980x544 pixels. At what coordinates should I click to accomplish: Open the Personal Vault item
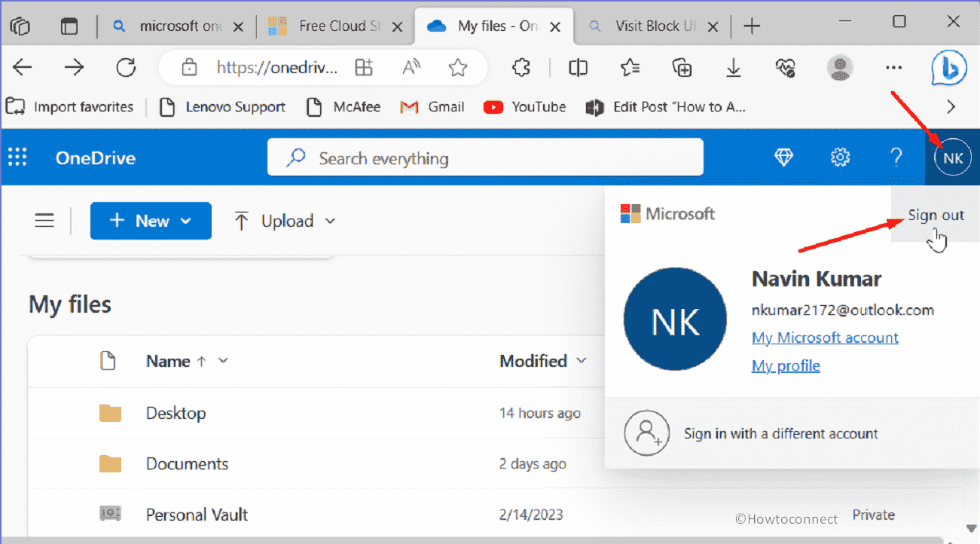coord(197,515)
